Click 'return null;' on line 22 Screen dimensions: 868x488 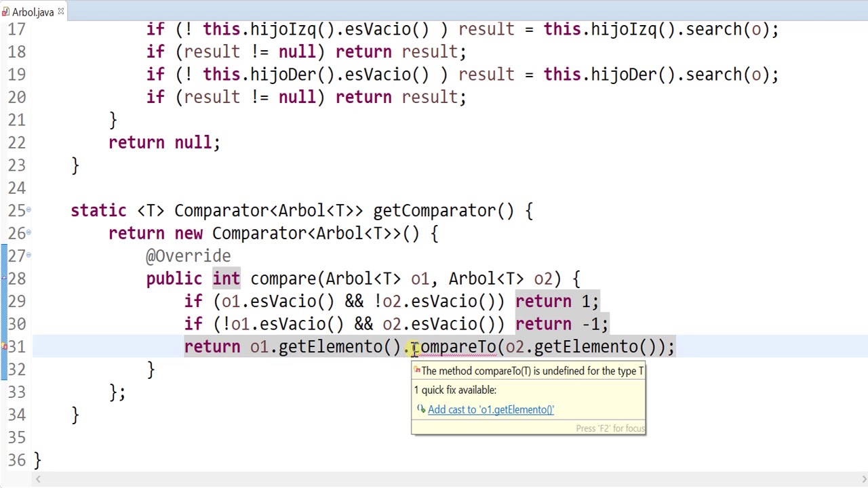[x=164, y=143]
